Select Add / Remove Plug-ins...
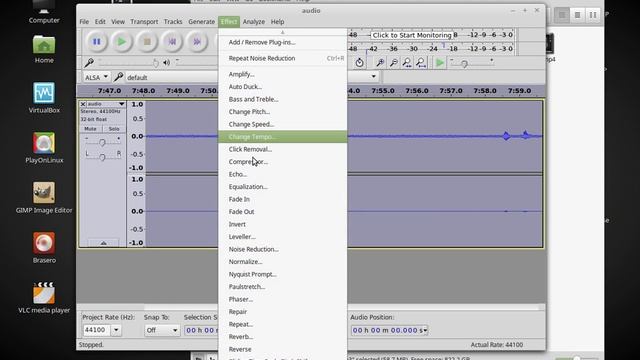 283,42
